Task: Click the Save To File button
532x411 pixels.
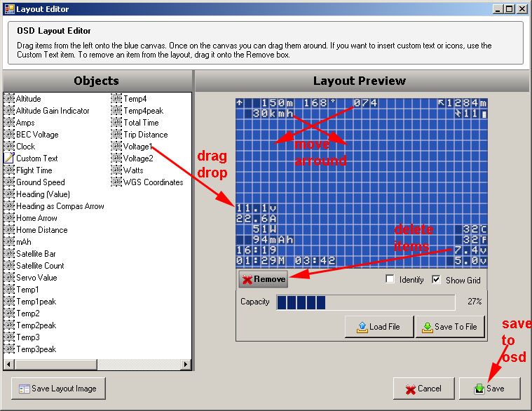Action: pyautogui.click(x=450, y=327)
